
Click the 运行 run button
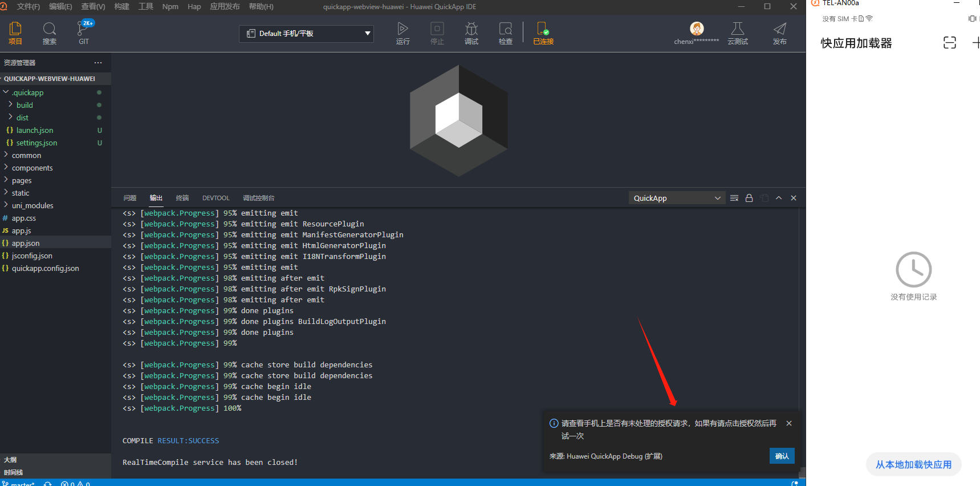(x=403, y=33)
